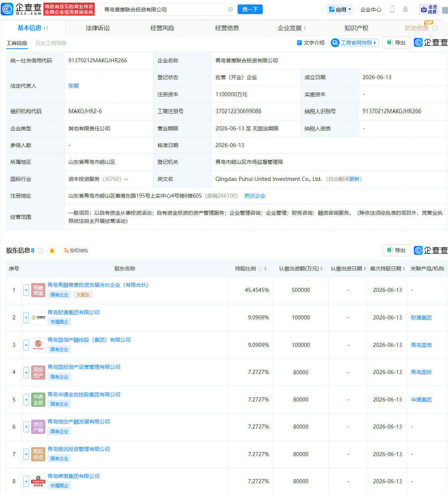This screenshot has height=494, width=448.
Task: Click the info icon beside 持股比例 header
Action: point(260,269)
